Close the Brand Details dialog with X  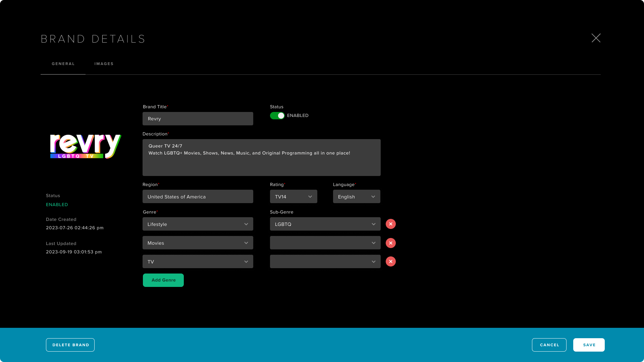coord(596,38)
